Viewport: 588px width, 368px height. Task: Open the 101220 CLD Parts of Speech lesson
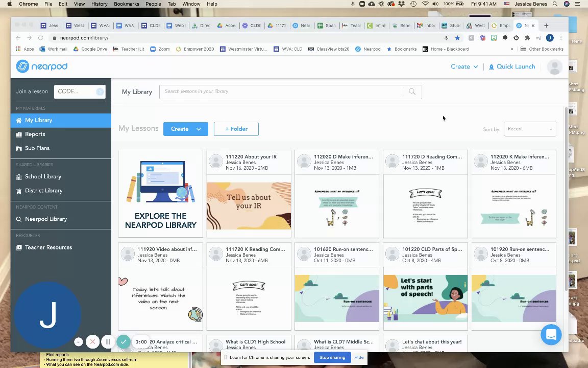tap(425, 286)
